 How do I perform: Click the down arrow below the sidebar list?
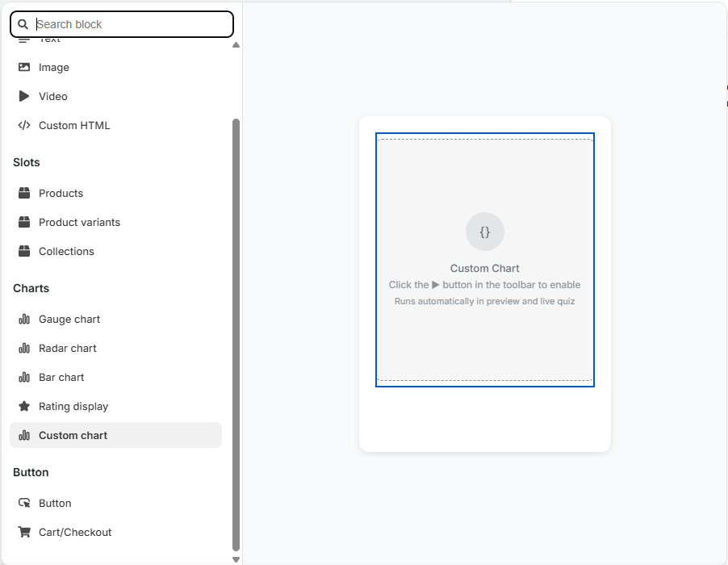click(236, 558)
